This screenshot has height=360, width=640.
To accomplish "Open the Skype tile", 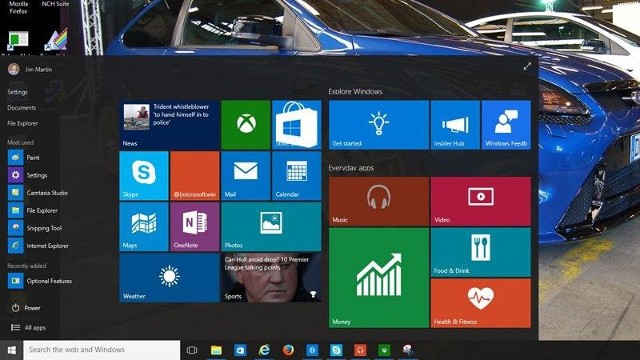I will tap(144, 176).
